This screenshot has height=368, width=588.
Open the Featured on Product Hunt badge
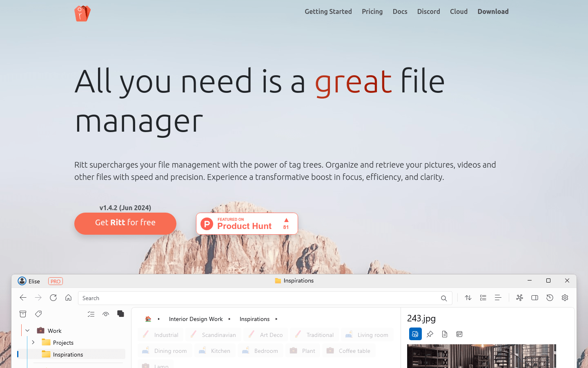247,224
